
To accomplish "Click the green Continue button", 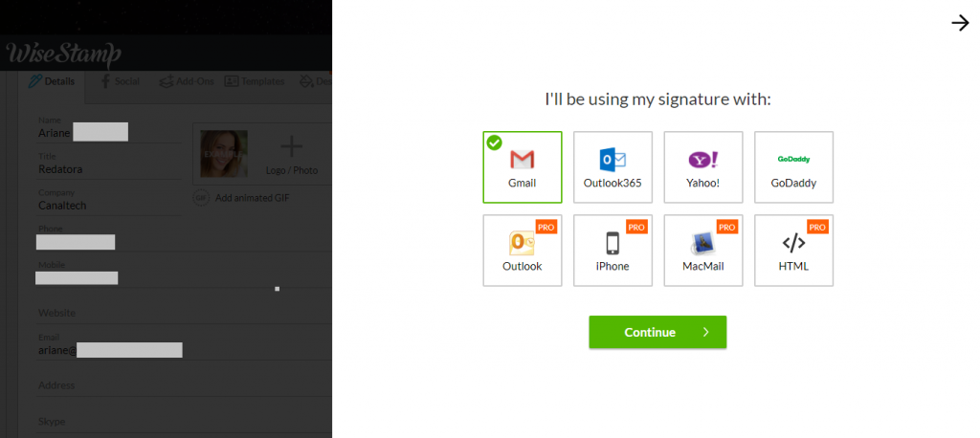I will [x=657, y=332].
